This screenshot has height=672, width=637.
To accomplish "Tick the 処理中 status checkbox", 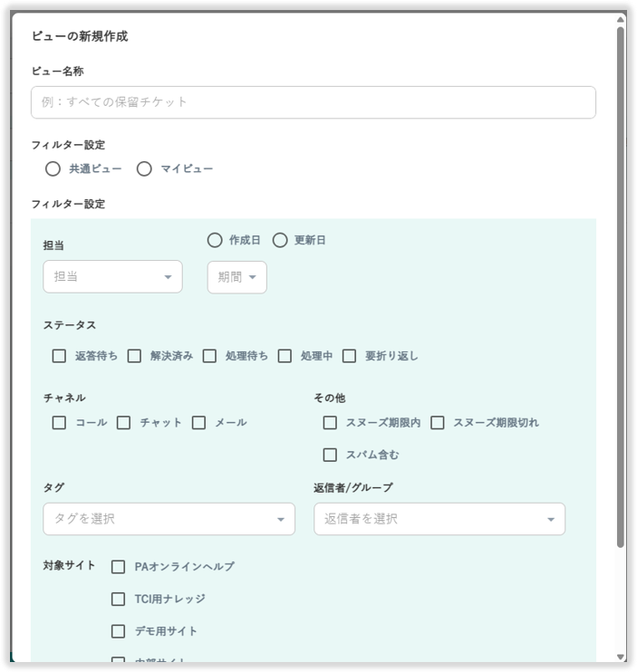I will 285,356.
